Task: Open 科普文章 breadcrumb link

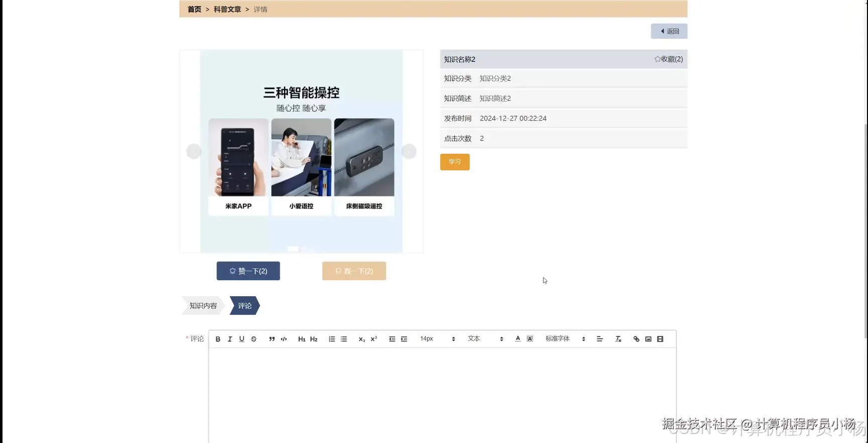Action: click(228, 9)
